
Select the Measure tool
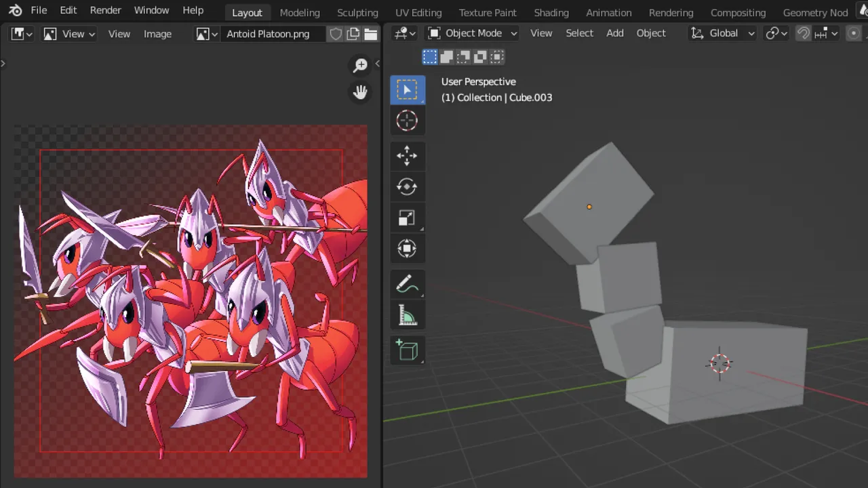407,315
